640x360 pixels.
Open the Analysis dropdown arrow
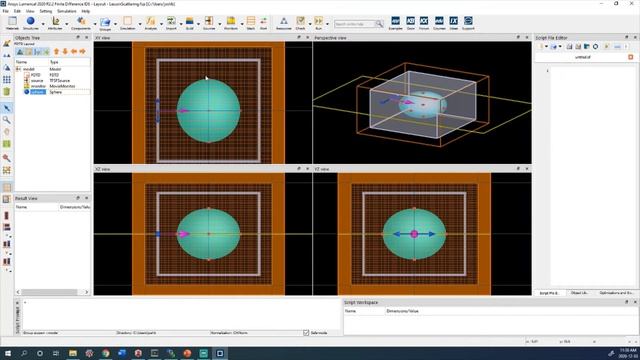[x=161, y=24]
